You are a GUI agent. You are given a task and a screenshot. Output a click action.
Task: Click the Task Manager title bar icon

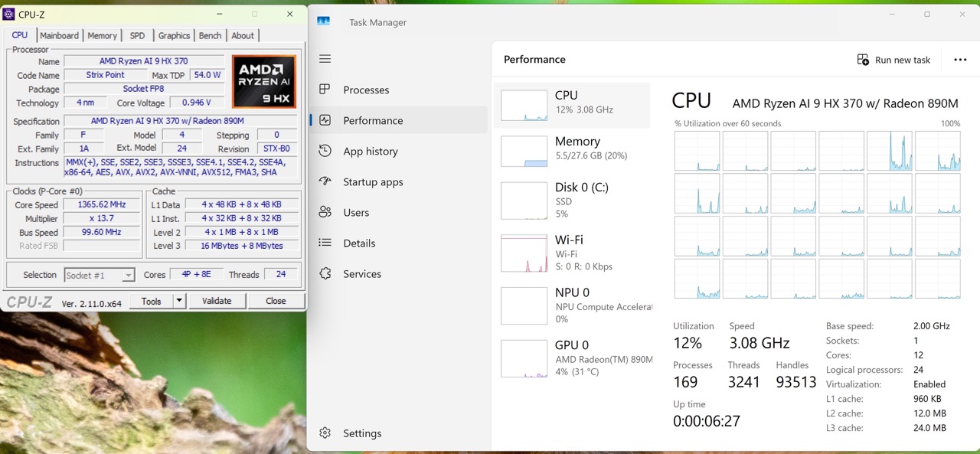tap(324, 22)
